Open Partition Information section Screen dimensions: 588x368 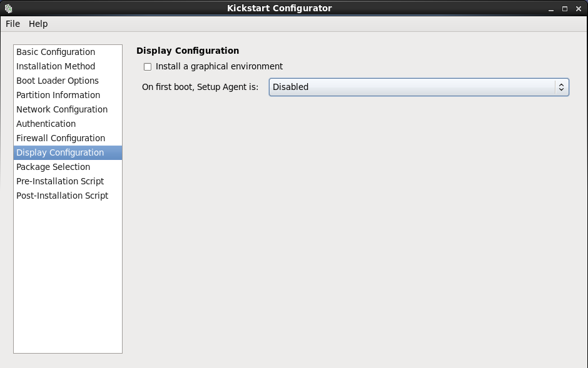tap(58, 95)
